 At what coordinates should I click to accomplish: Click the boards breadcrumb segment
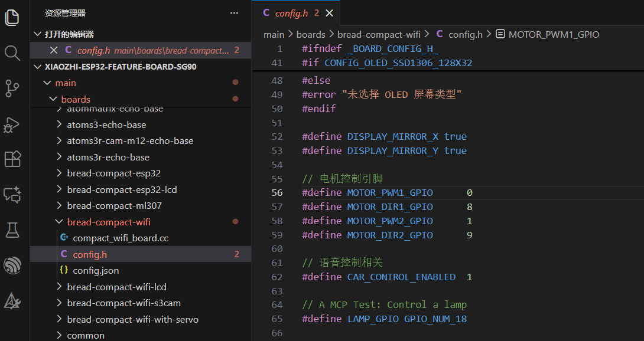pyautogui.click(x=311, y=34)
